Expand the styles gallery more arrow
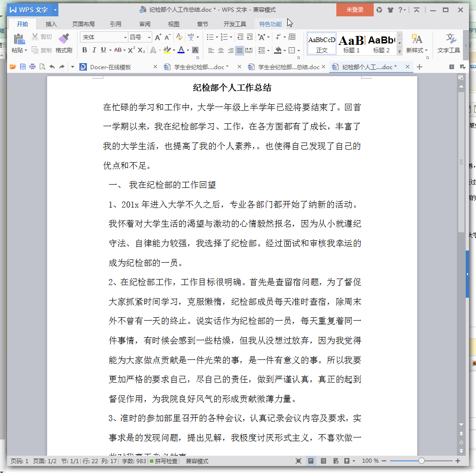 coord(399,51)
